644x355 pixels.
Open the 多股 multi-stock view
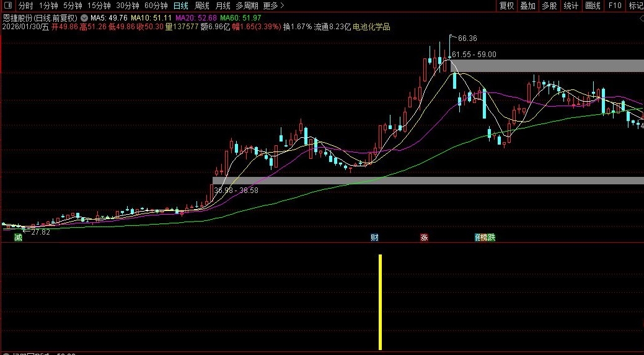[549, 6]
